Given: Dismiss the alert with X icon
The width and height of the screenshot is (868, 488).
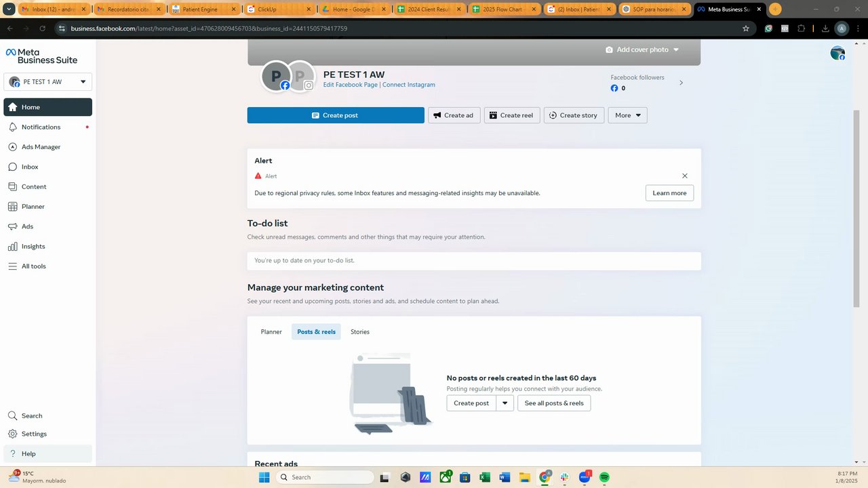Looking at the screenshot, I should tap(684, 176).
